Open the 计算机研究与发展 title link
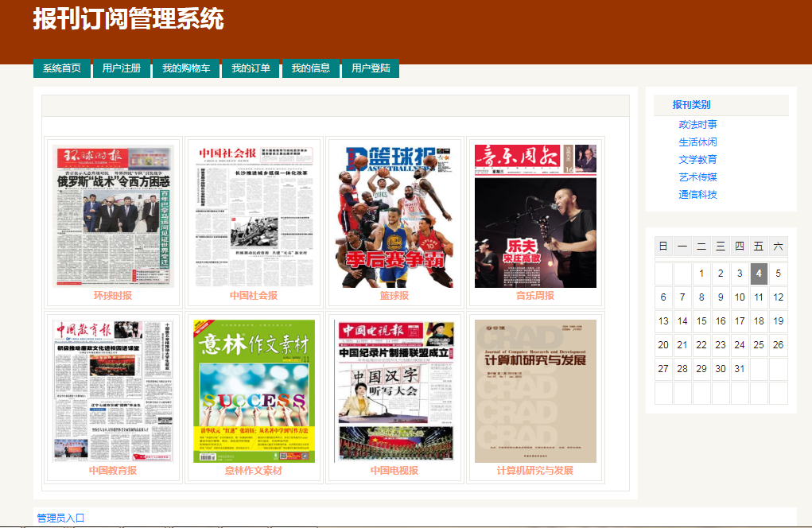Image resolution: width=812 pixels, height=528 pixels. click(535, 471)
